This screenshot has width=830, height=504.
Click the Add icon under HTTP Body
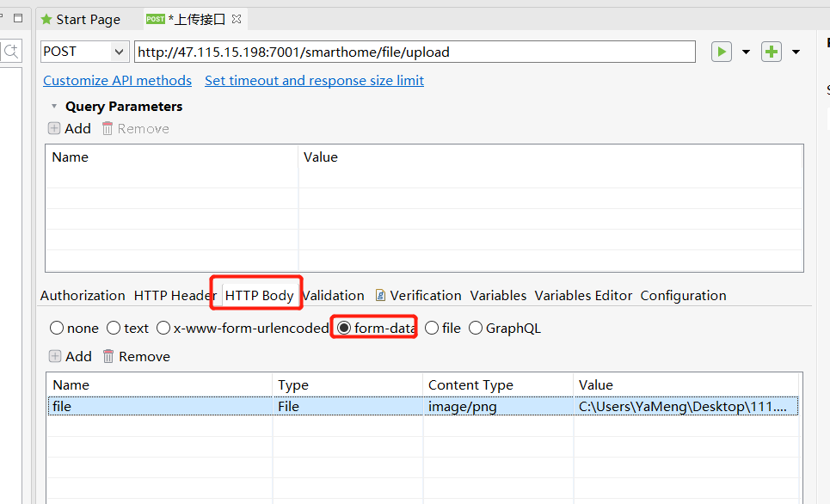pyautogui.click(x=55, y=356)
